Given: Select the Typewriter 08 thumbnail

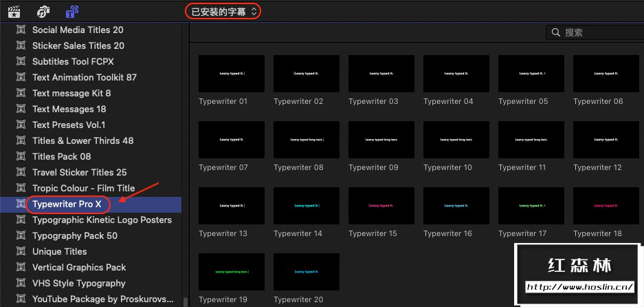Looking at the screenshot, I should [x=307, y=140].
